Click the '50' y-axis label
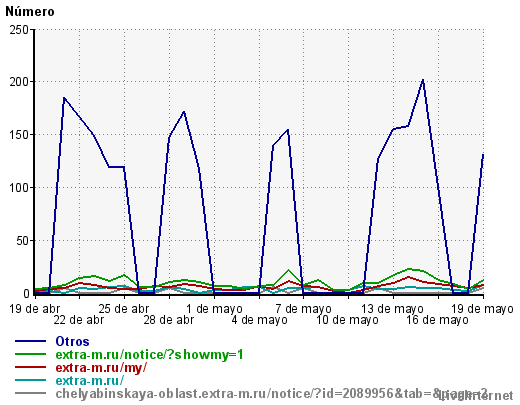520x405 pixels. pyautogui.click(x=23, y=240)
